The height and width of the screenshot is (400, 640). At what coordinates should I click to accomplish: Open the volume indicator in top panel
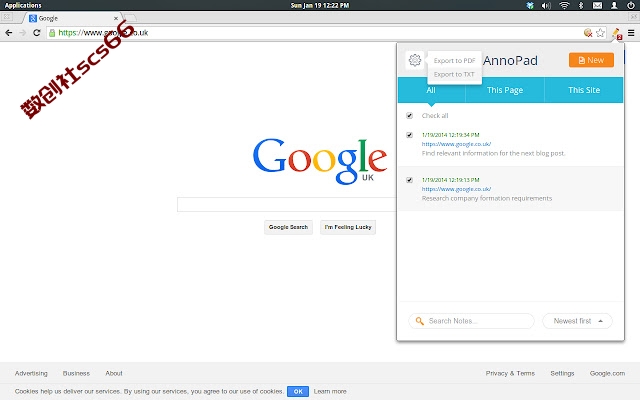(546, 5)
